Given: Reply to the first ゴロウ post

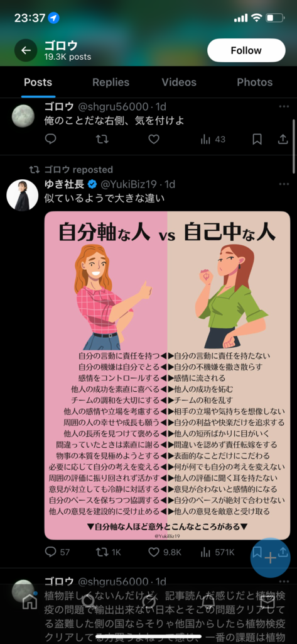Looking at the screenshot, I should click(50, 140).
